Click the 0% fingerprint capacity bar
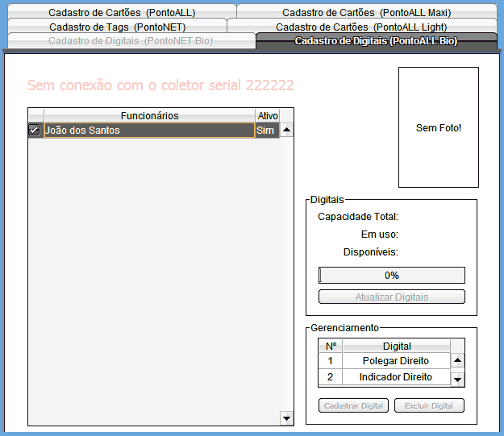Image resolution: width=504 pixels, height=436 pixels. pos(392,275)
